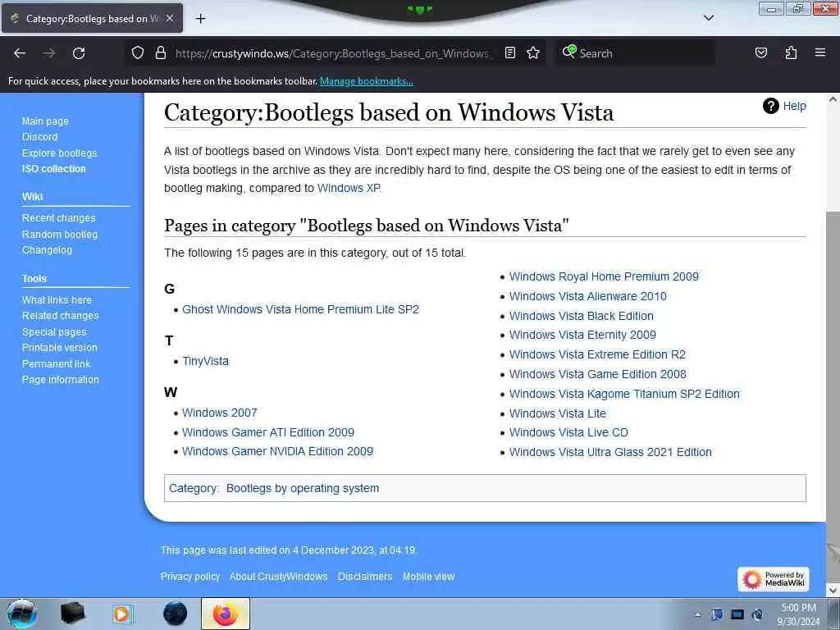Expand the list all tabs chevron

708,18
